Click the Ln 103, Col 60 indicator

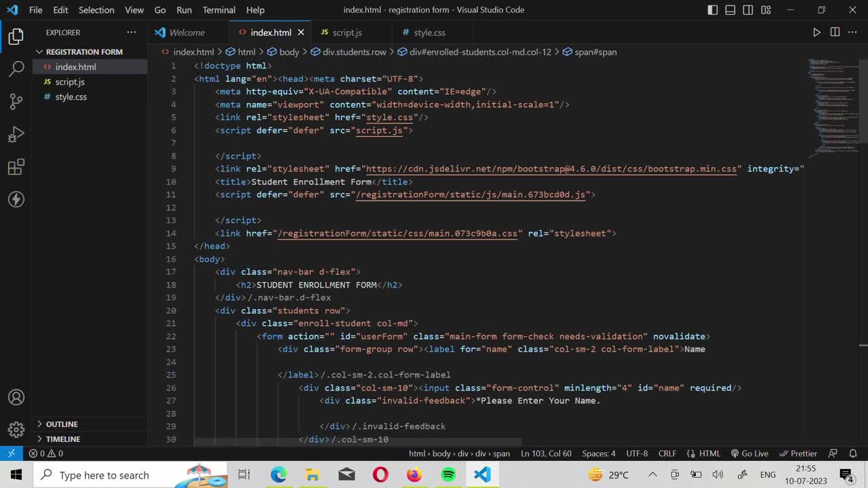click(x=546, y=453)
